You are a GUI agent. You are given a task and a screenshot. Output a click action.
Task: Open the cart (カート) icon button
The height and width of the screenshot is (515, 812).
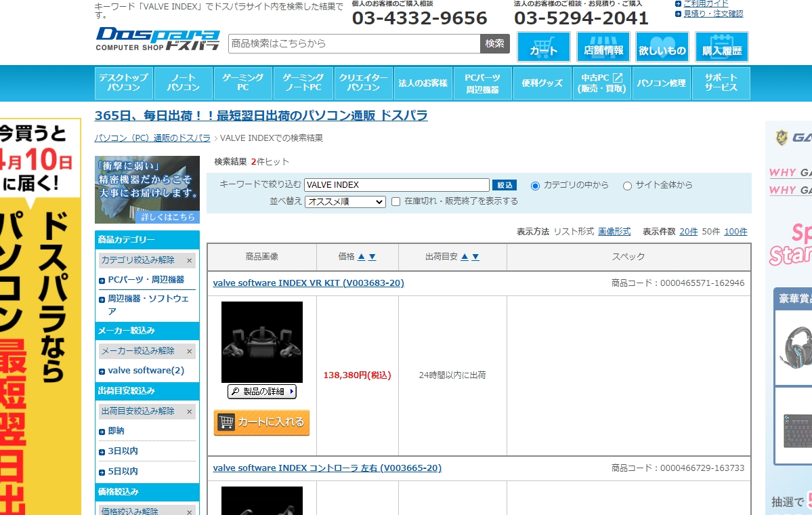tap(543, 47)
